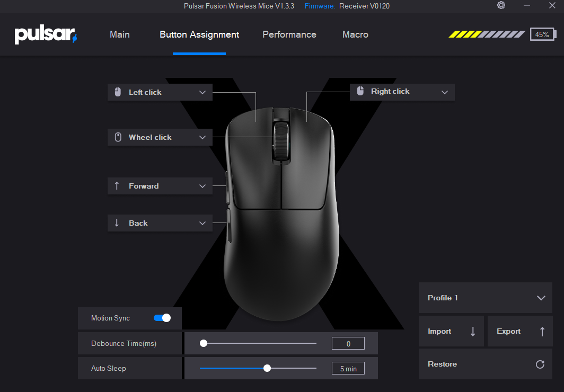
Task: Click the Import button
Action: point(451,331)
